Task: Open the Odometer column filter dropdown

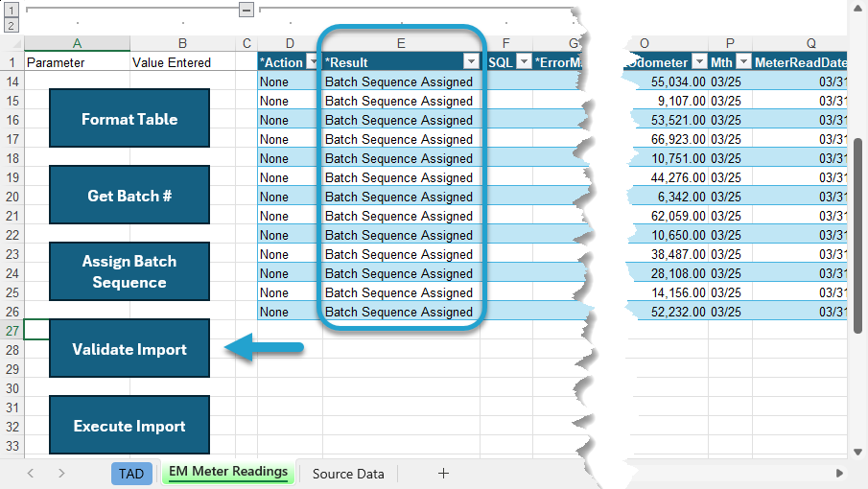Action: pos(700,62)
